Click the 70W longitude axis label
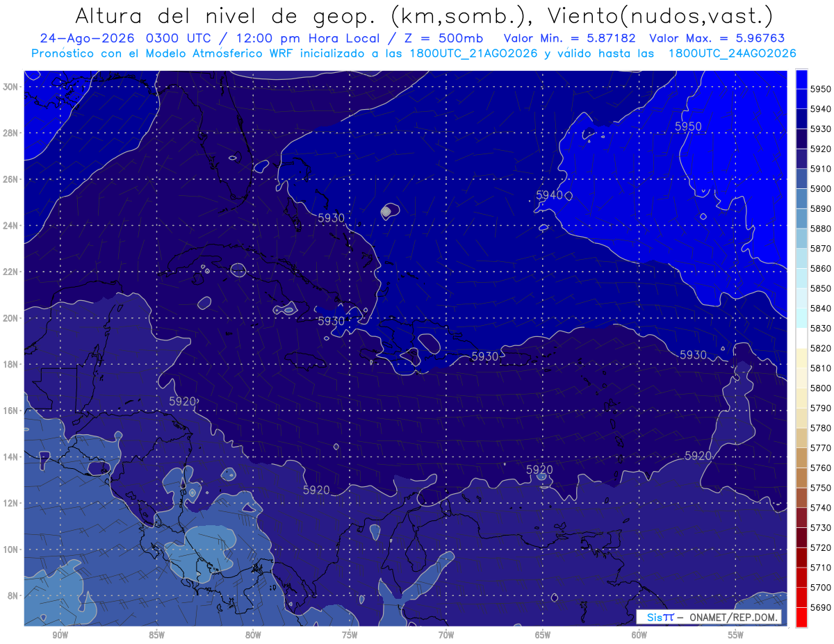 pyautogui.click(x=446, y=635)
